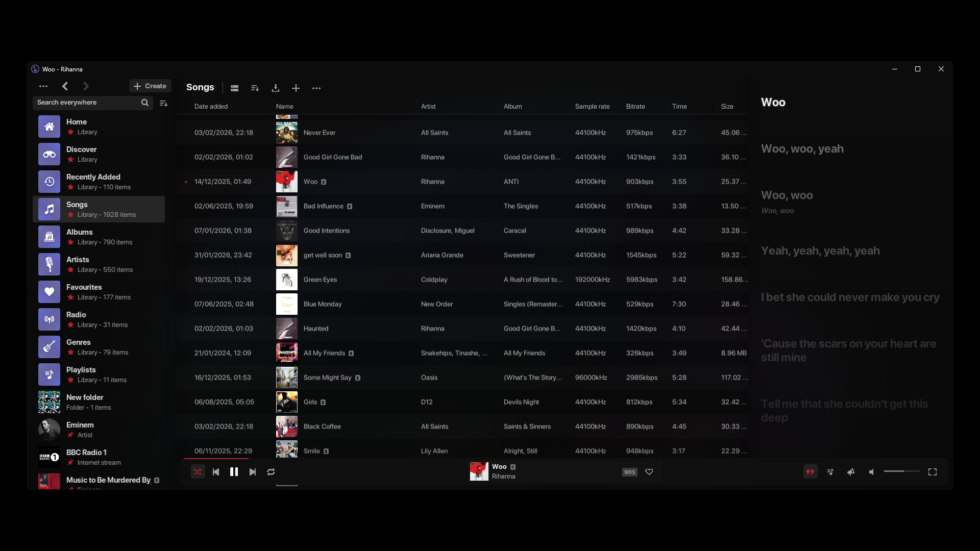
Task: Open Songs toolbar more options ellipsis
Action: tap(316, 88)
